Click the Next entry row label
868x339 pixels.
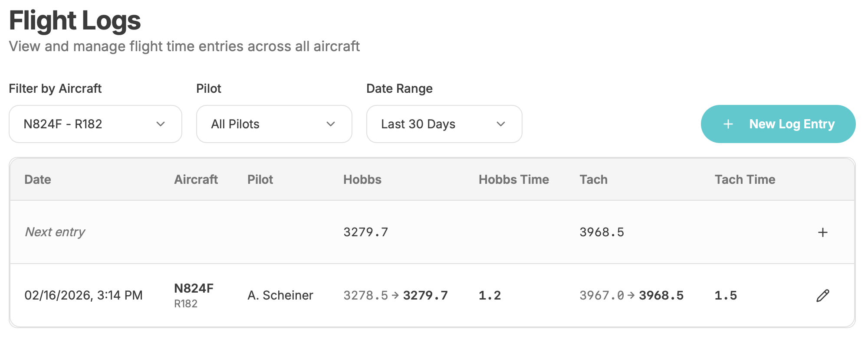(x=55, y=232)
